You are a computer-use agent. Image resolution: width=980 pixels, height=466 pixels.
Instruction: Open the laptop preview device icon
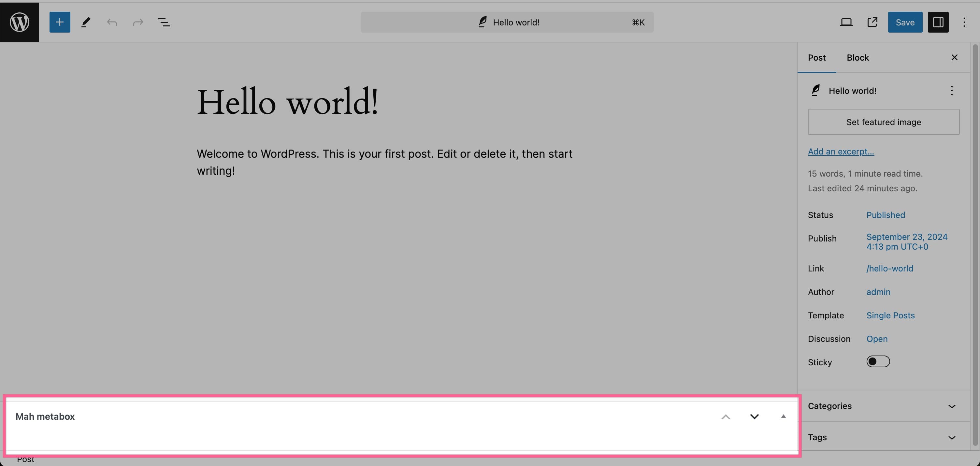846,22
